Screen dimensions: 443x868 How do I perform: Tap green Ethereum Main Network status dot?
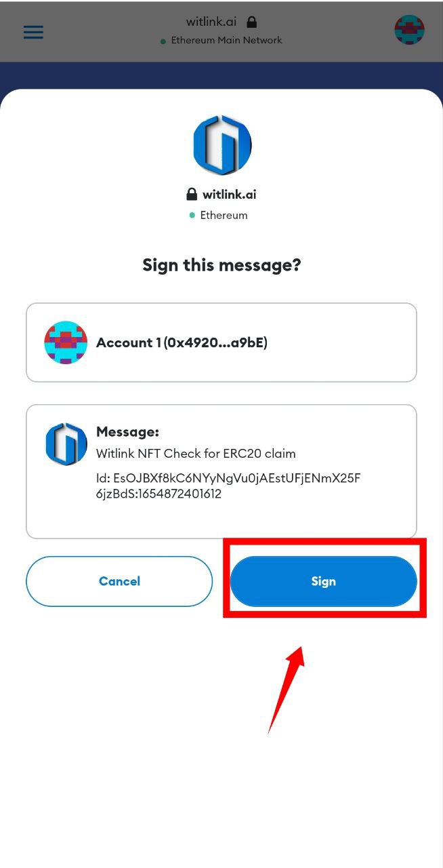[163, 41]
